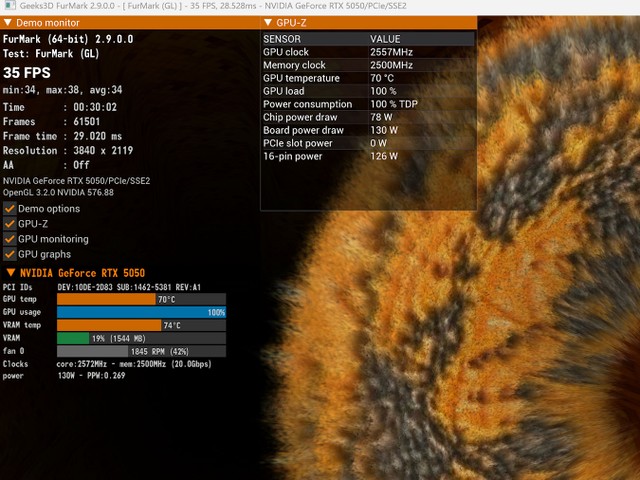
Task: Click the GPU temperature sensor label
Action: point(301,78)
